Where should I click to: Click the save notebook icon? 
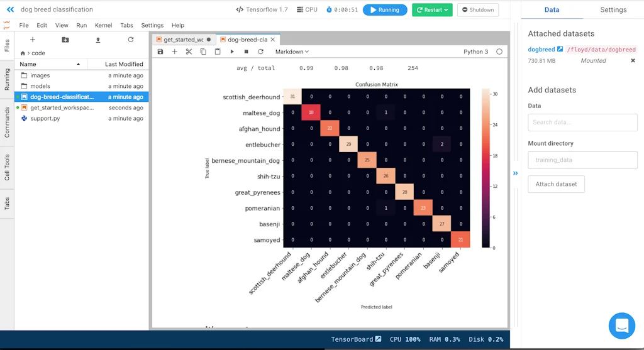(x=160, y=52)
